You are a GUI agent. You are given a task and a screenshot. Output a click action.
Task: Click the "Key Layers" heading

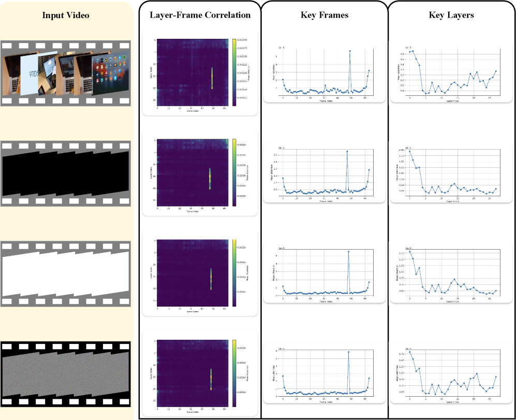tap(451, 15)
